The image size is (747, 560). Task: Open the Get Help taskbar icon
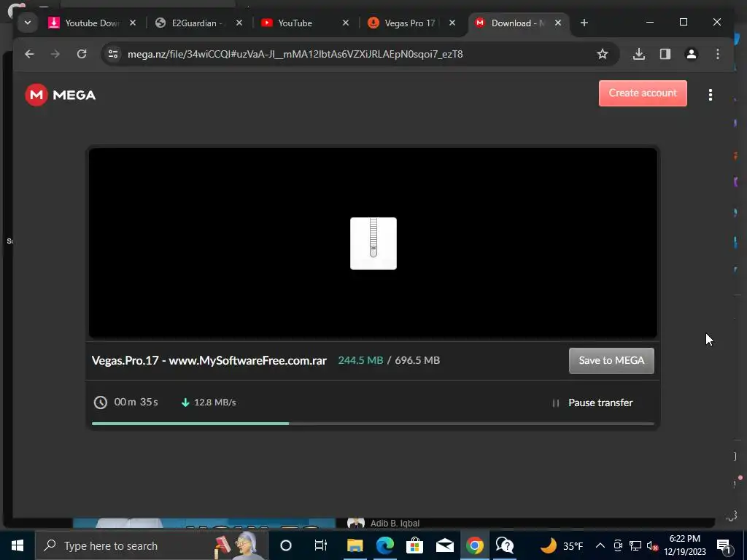click(505, 545)
